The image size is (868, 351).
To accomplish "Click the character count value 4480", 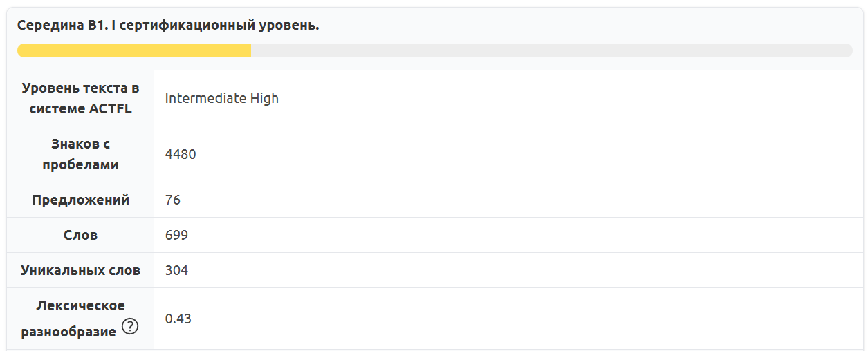I will click(181, 154).
